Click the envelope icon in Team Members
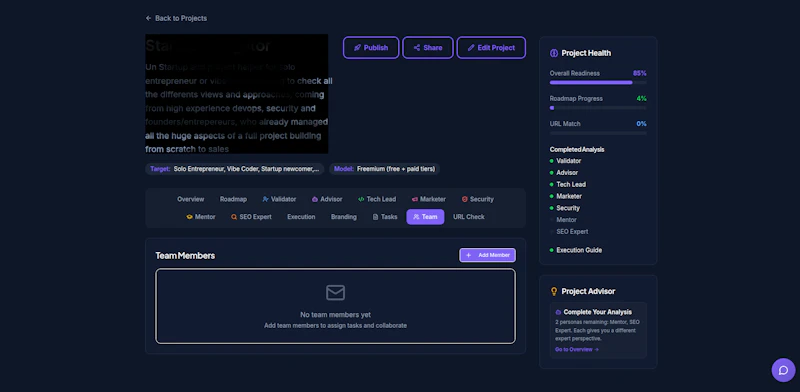Screen dimensions: 800x392 click(x=335, y=292)
